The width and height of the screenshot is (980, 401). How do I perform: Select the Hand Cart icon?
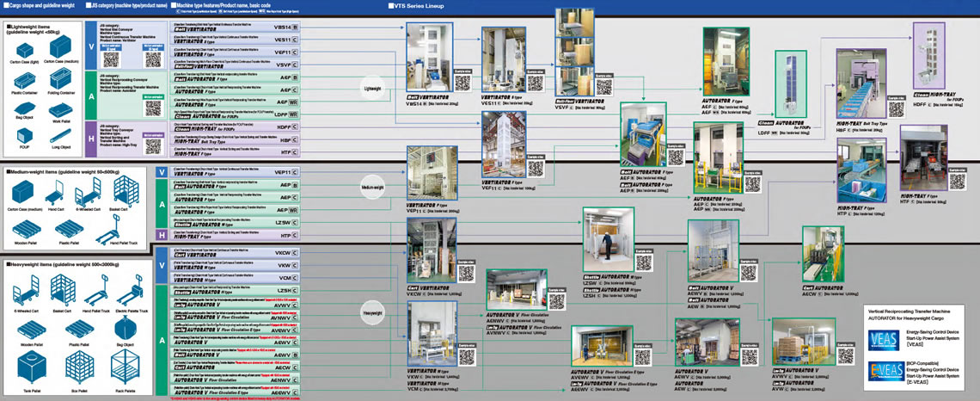(55, 193)
